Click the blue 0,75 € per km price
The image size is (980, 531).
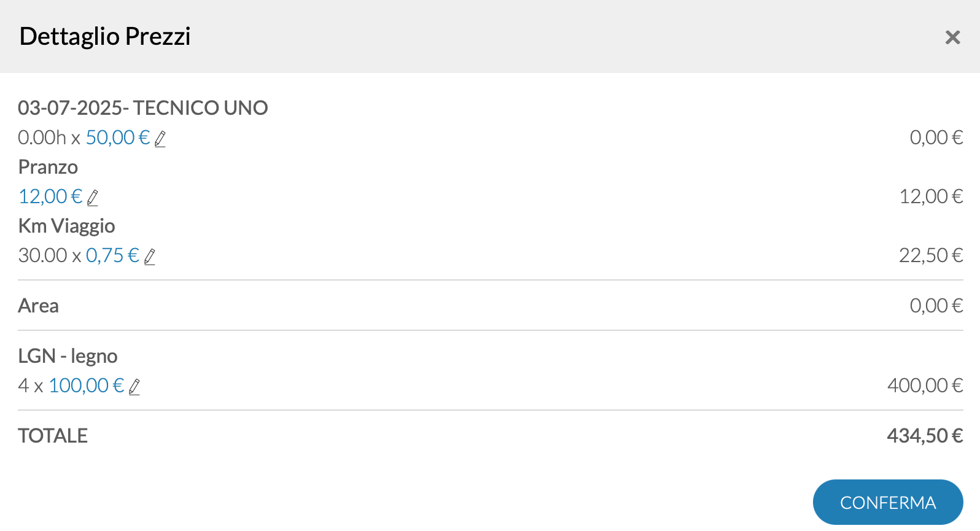coord(112,255)
